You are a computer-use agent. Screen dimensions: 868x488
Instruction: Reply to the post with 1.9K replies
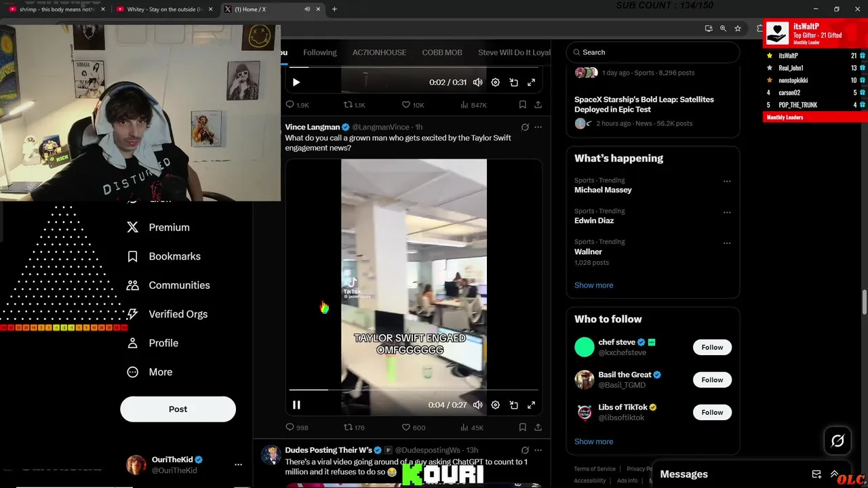297,105
